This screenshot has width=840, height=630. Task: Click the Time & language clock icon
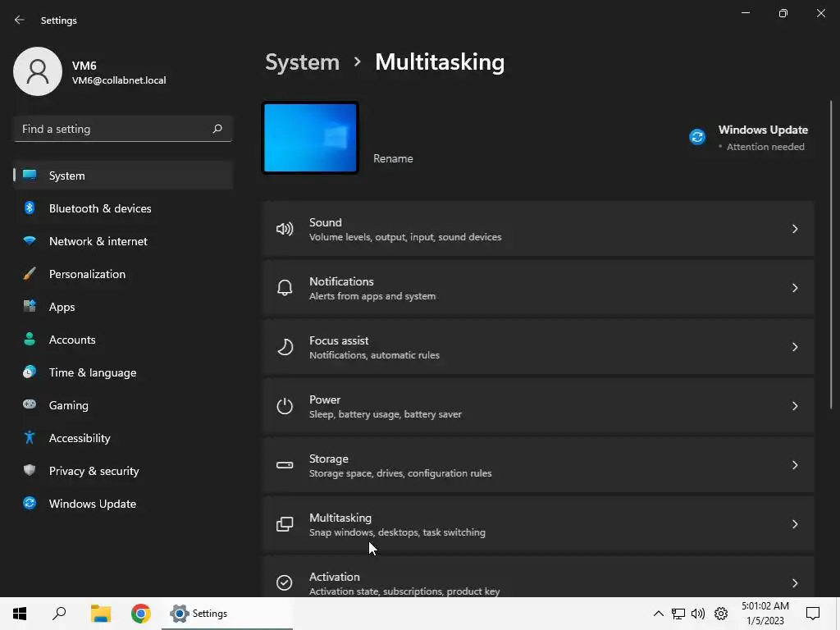[x=30, y=372]
